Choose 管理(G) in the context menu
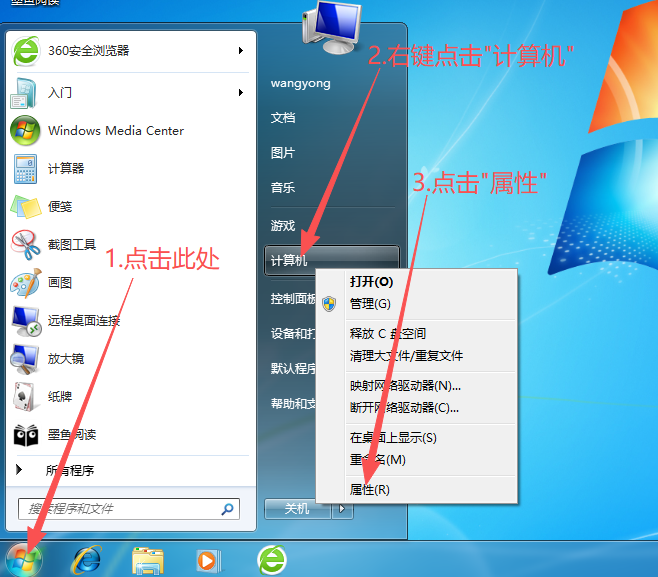Image resolution: width=658 pixels, height=577 pixels. click(x=370, y=303)
